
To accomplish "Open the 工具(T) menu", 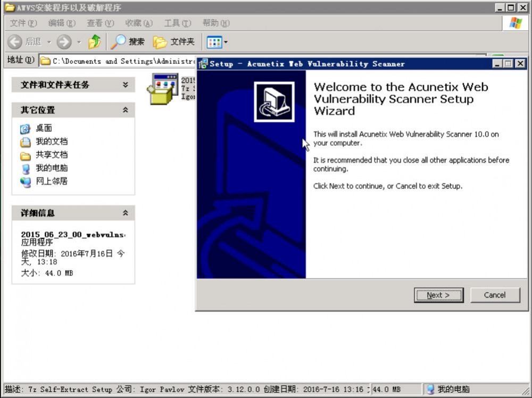I will click(178, 23).
